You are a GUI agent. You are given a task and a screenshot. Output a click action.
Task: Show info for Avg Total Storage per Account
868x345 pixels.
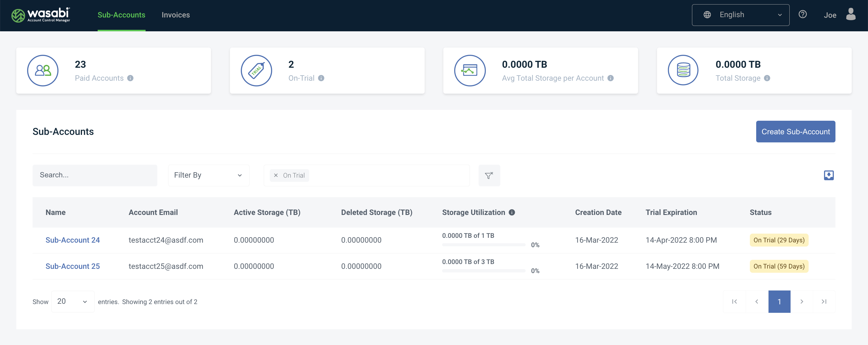click(611, 78)
